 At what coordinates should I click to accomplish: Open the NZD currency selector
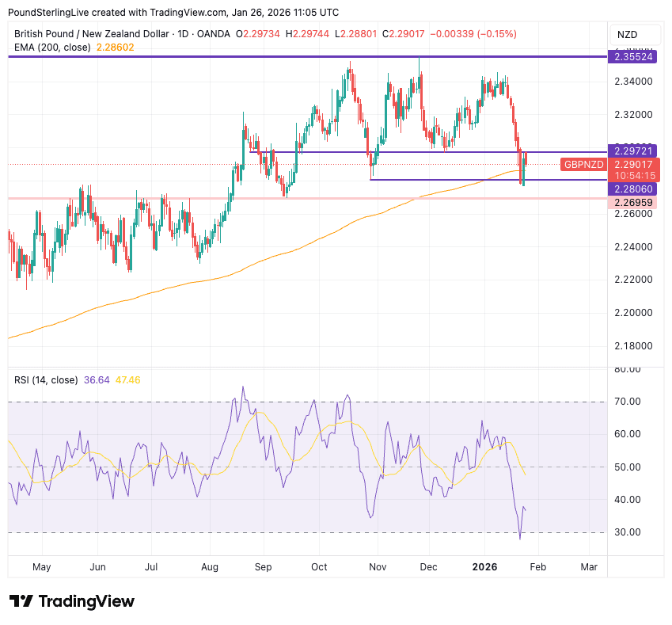[627, 34]
